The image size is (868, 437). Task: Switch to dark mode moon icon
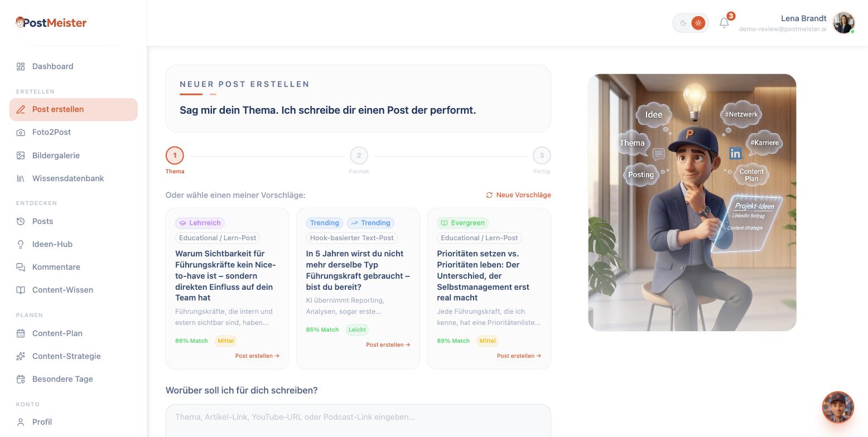[683, 23]
